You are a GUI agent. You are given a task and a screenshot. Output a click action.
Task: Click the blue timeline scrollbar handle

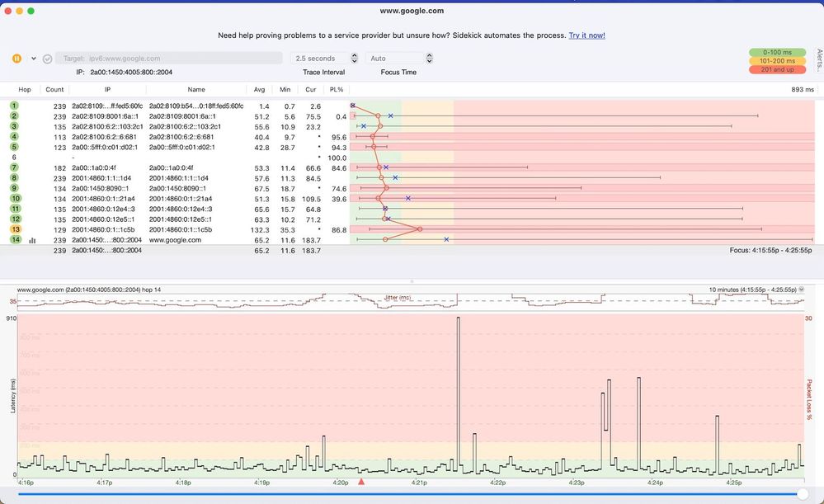coord(803,494)
